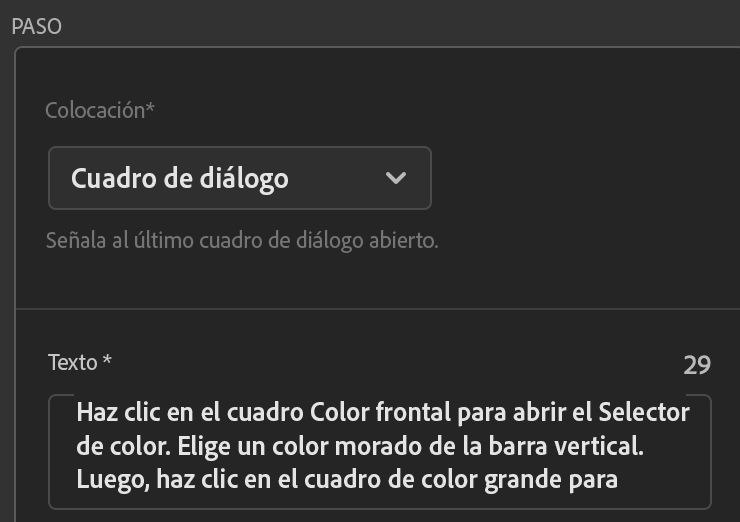Click the character counter showing 29
Screen dimensions: 740x522
pos(697,365)
